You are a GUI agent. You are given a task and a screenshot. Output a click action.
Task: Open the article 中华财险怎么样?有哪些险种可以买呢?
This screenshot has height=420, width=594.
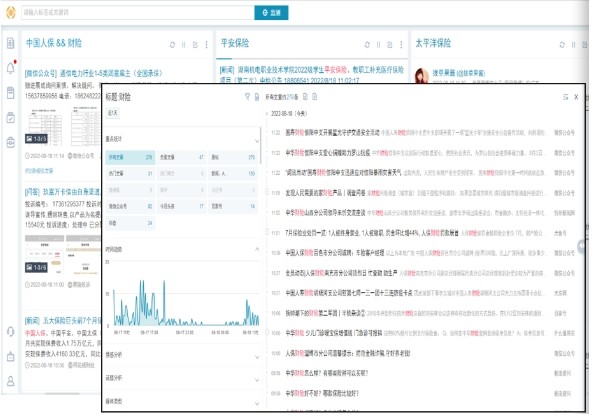coord(327,373)
